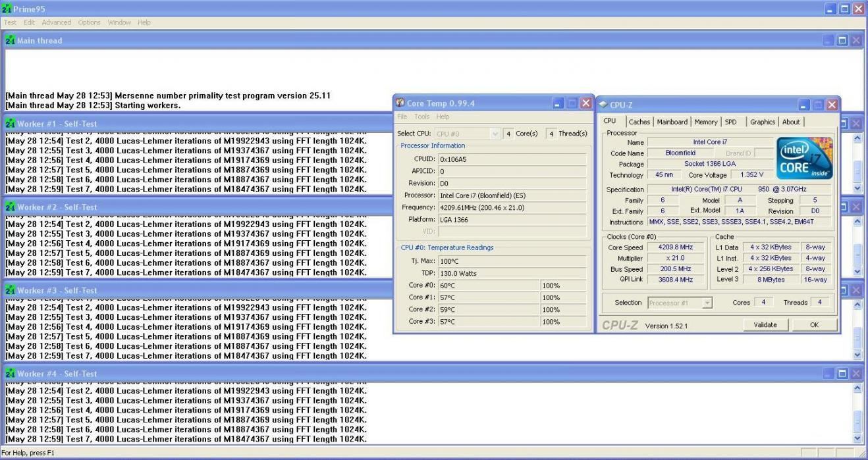The image size is (868, 460).
Task: Click the Frequency field in Core Temp
Action: (512, 207)
